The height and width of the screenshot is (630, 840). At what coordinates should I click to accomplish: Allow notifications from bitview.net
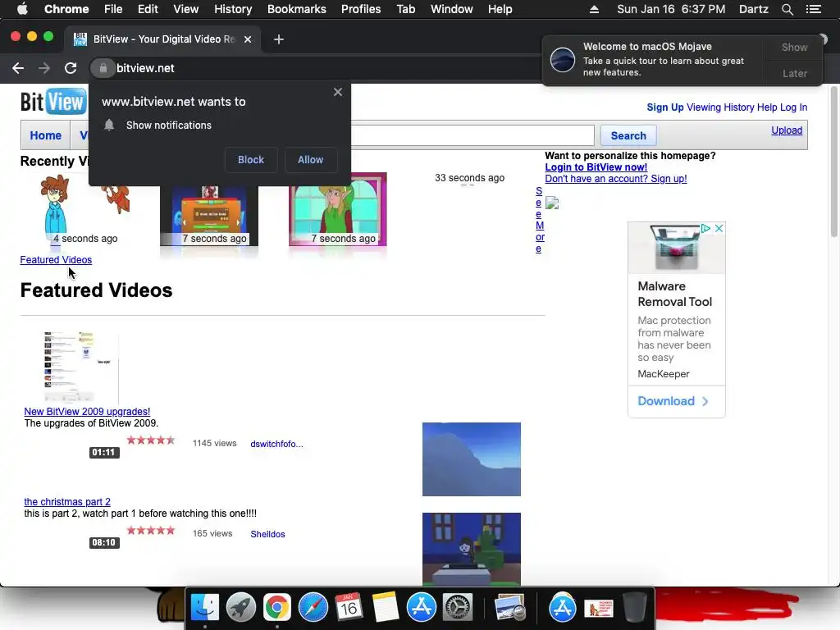click(310, 160)
